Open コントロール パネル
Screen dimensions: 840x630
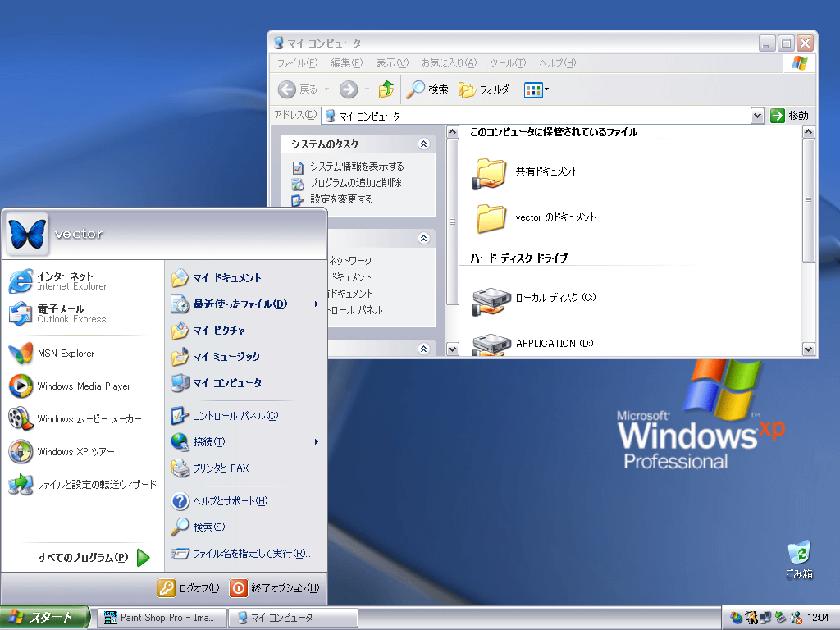point(225,416)
